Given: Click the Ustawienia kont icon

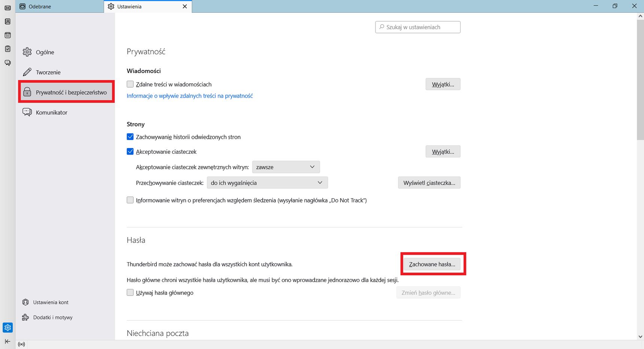Looking at the screenshot, I should click(x=25, y=302).
